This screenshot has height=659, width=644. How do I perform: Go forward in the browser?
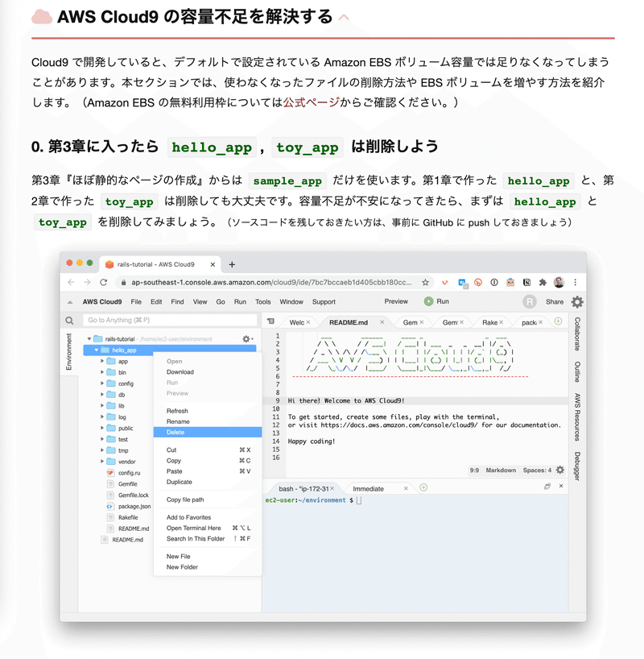(87, 283)
